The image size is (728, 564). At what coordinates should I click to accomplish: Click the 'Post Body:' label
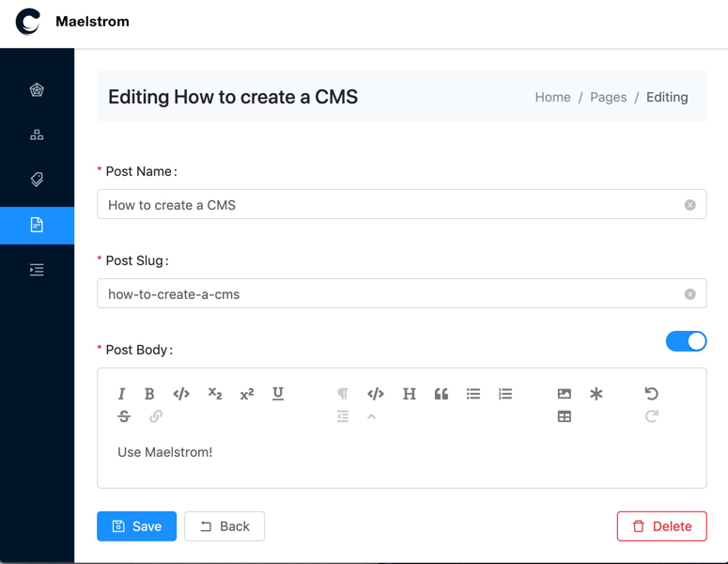coord(139,350)
